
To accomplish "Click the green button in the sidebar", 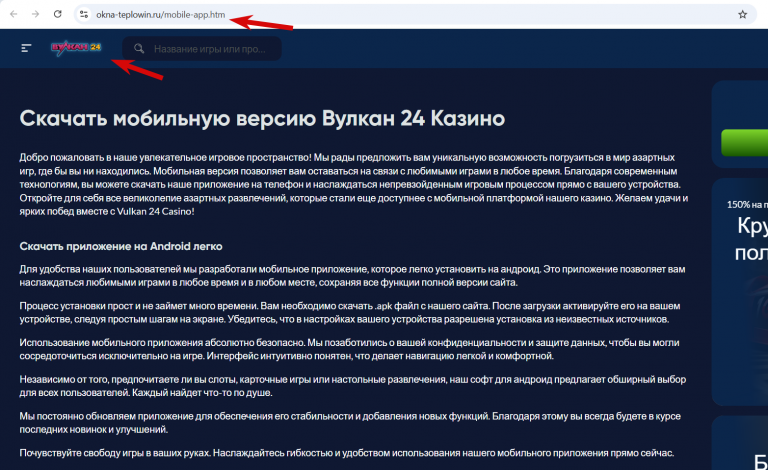I will coord(744,143).
